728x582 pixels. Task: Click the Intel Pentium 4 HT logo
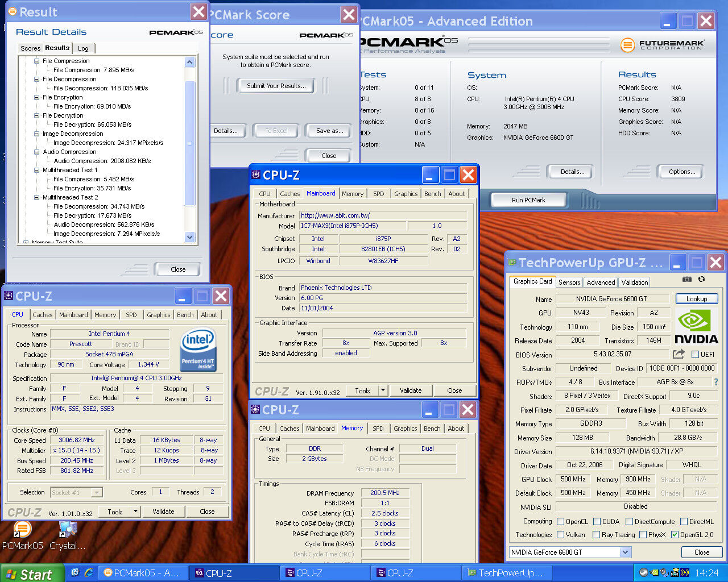(198, 350)
